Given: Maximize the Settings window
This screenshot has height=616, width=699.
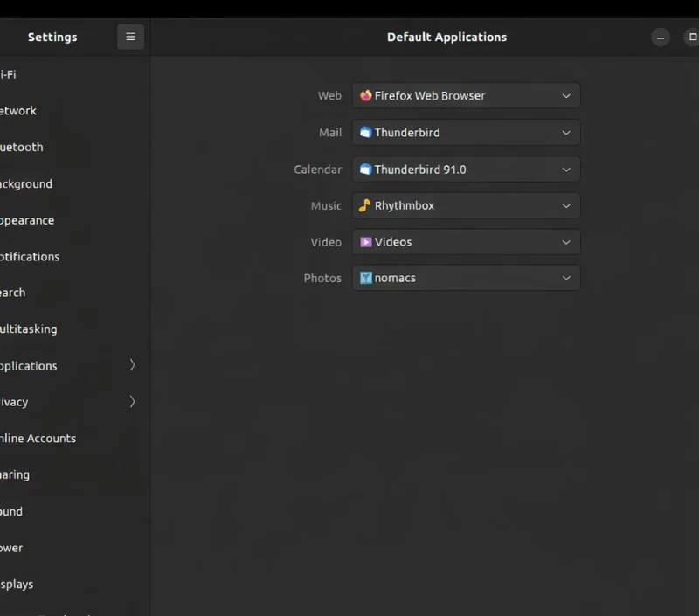Looking at the screenshot, I should (x=692, y=37).
